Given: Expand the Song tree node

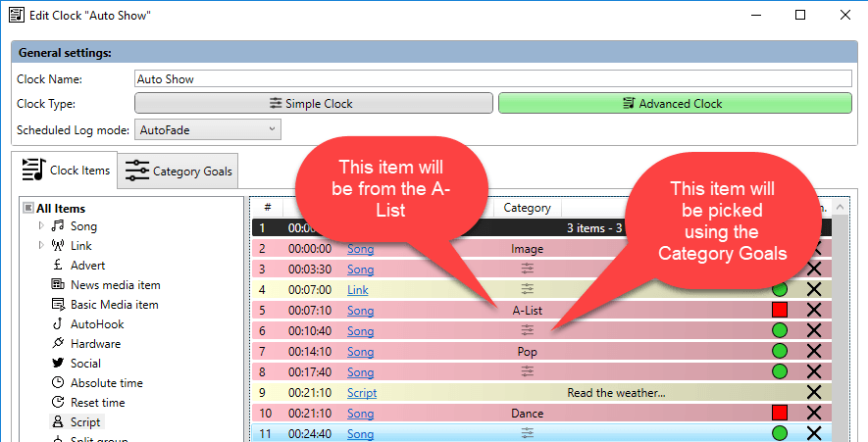Looking at the screenshot, I should point(41,225).
